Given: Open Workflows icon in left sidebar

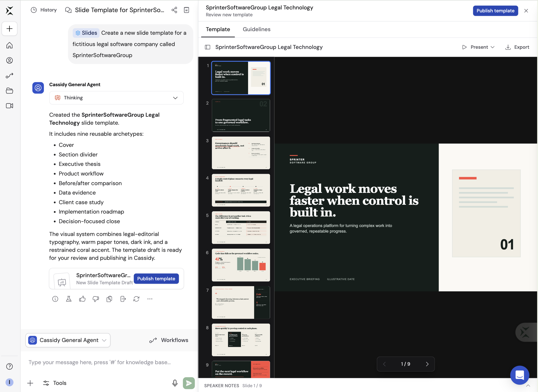Looking at the screenshot, I should tap(9, 76).
